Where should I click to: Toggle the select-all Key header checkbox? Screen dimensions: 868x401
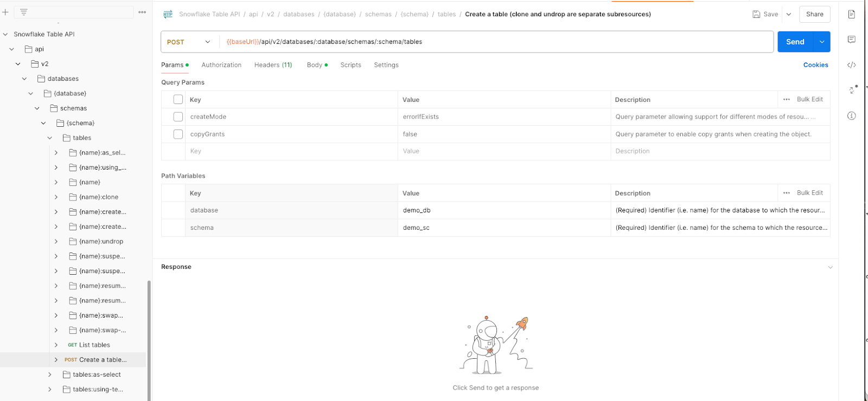click(178, 99)
